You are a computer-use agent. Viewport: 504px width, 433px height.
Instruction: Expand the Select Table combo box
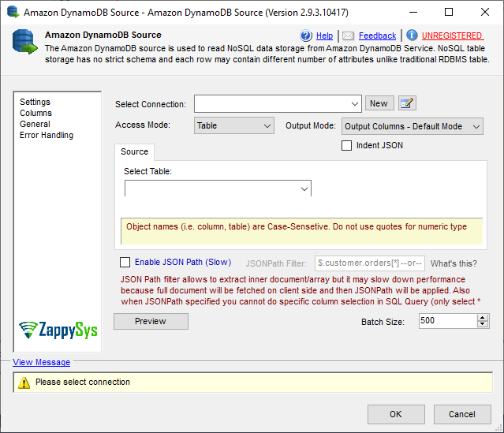pyautogui.click(x=304, y=189)
